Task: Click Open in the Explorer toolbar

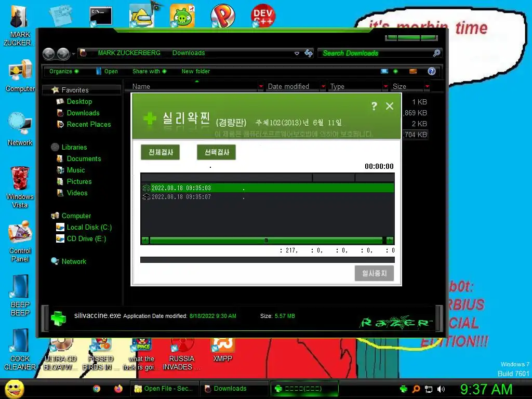Action: point(107,71)
